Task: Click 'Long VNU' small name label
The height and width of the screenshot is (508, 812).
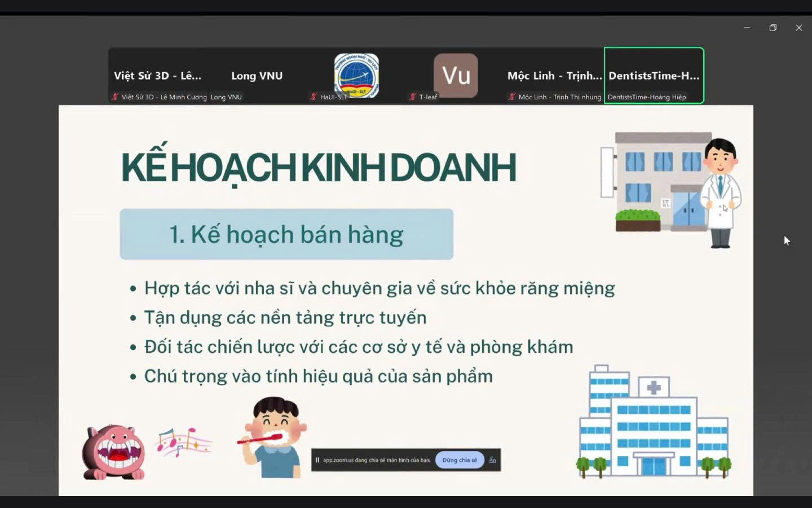Action: point(226,97)
